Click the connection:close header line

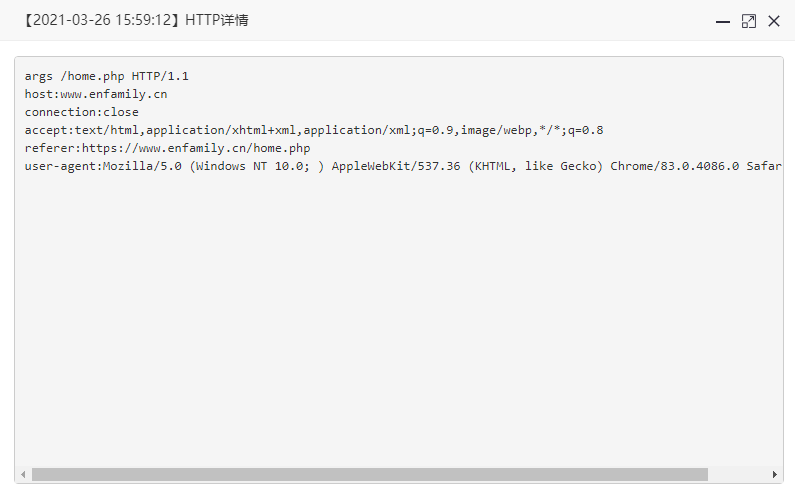pos(82,112)
